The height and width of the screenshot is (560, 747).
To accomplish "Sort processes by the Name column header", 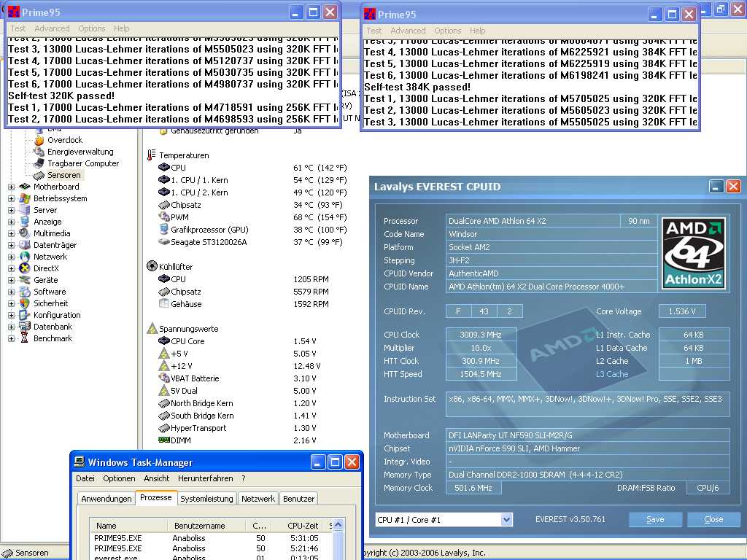I will tap(128, 526).
